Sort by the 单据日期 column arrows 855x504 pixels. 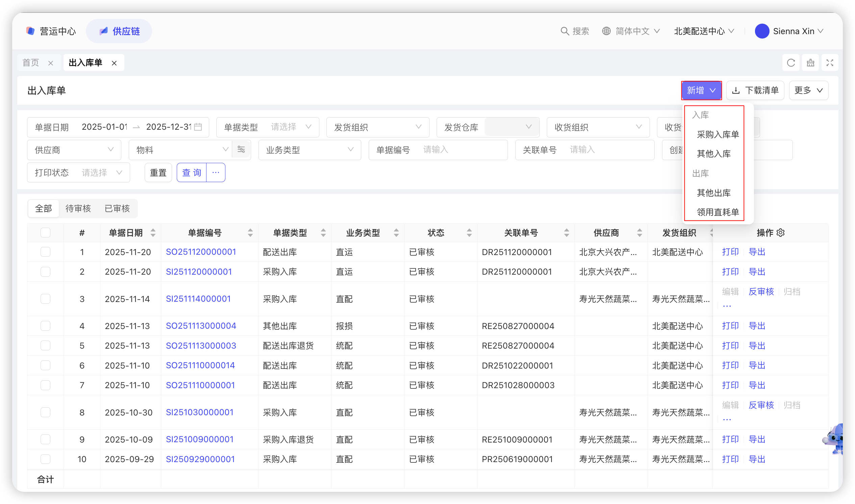coord(153,233)
